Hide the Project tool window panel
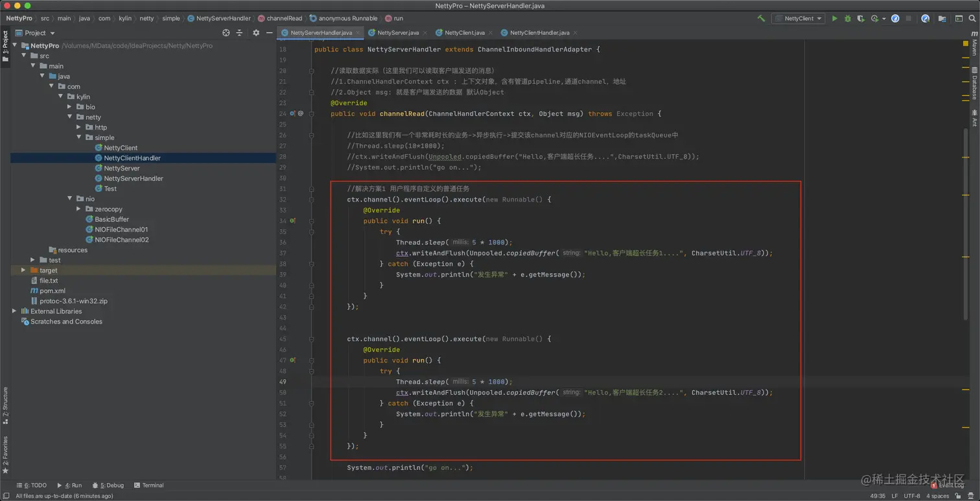Screen dimensions: 980x501 coord(270,32)
